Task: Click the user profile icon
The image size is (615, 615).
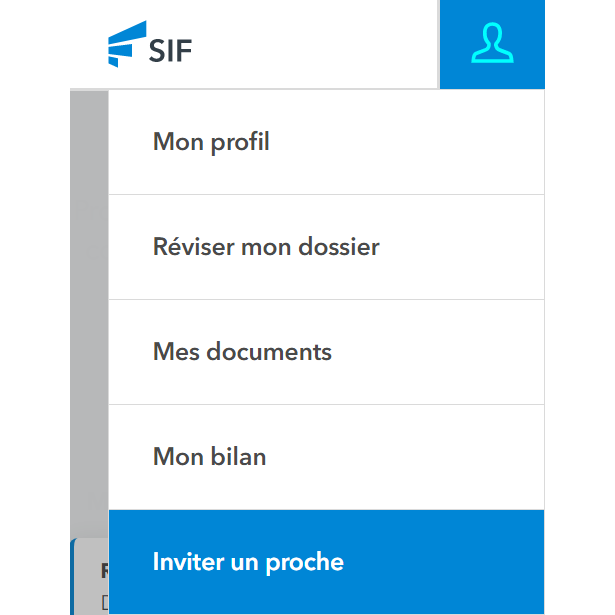Action: 491,44
